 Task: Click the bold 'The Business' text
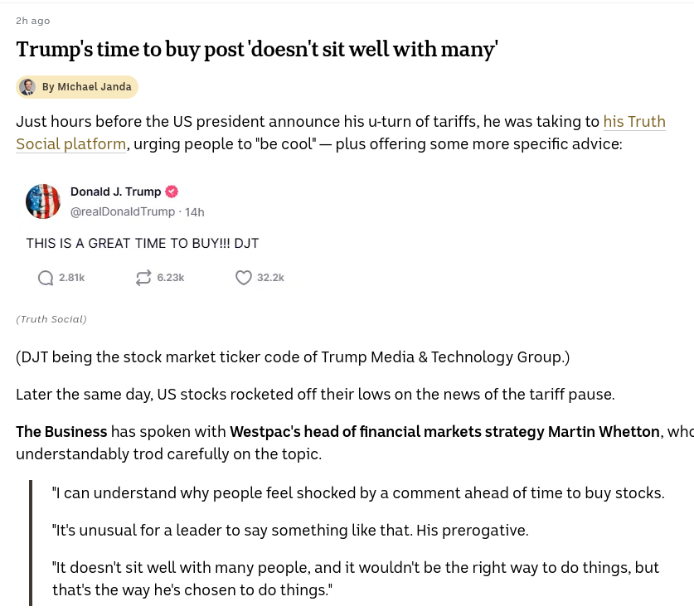coord(61,432)
